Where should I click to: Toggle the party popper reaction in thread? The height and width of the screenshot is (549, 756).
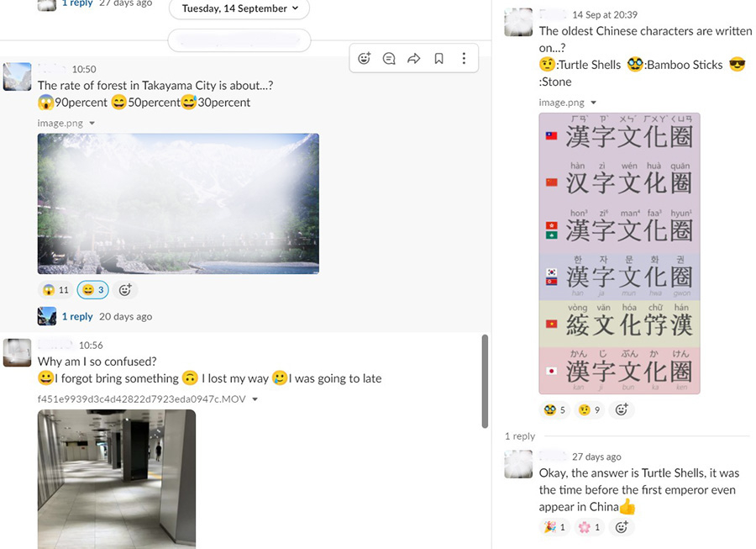click(x=554, y=527)
